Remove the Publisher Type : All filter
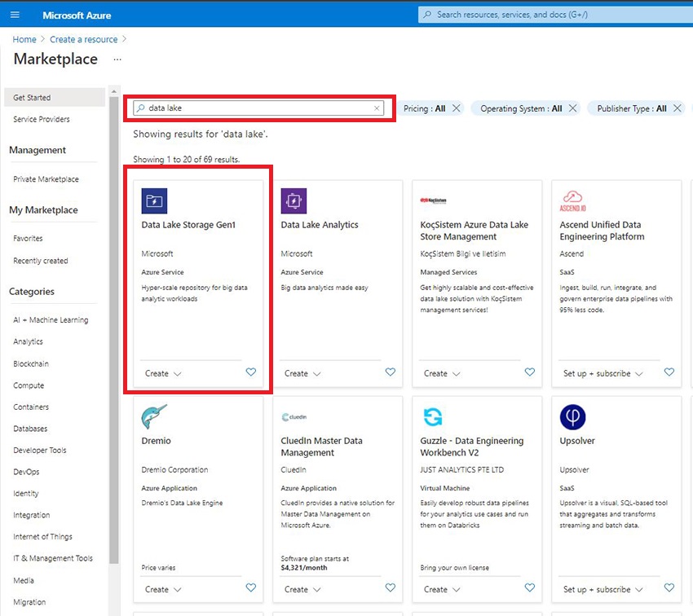693x616 pixels. pyautogui.click(x=677, y=108)
